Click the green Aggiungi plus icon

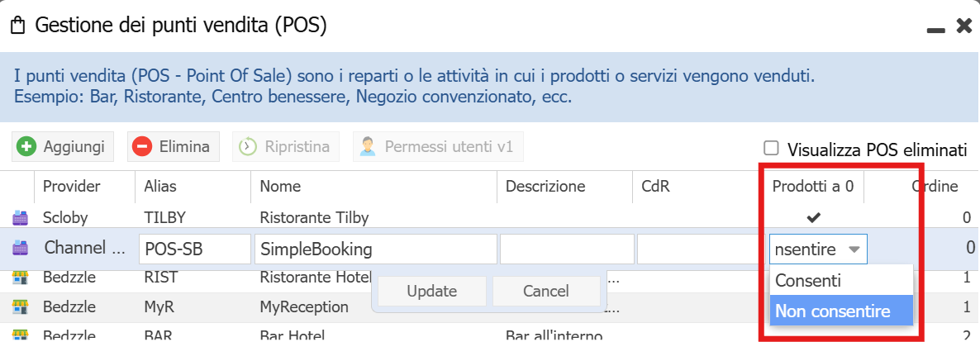(x=27, y=147)
